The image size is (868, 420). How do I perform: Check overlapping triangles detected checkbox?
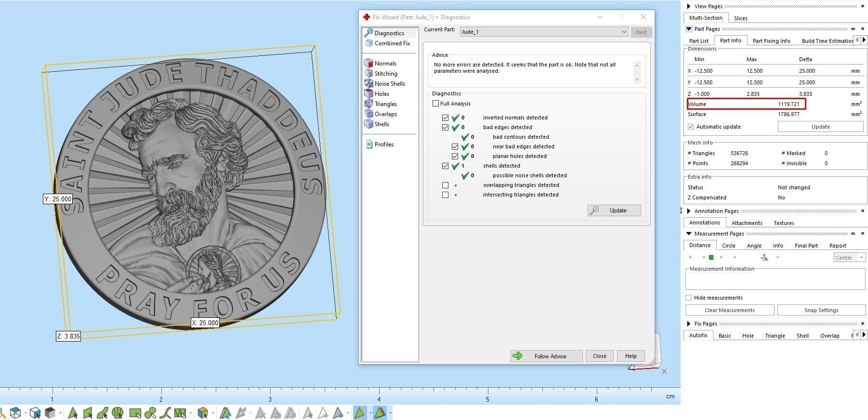(x=445, y=185)
